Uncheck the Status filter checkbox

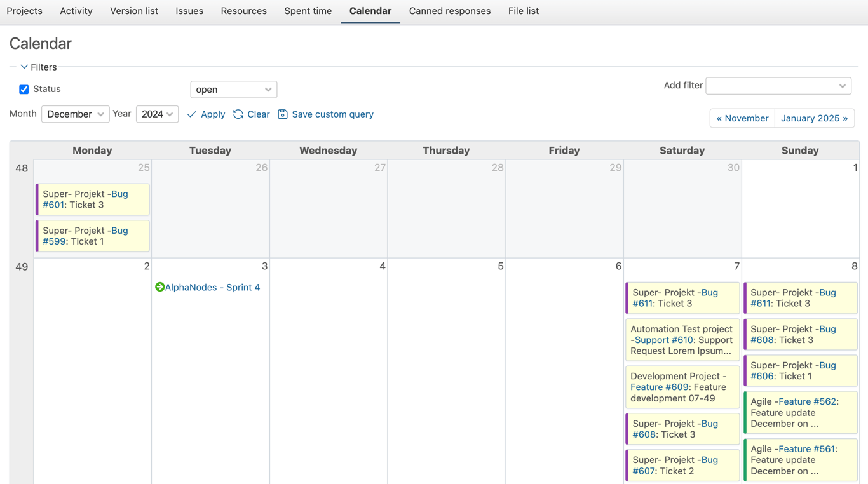[24, 89]
